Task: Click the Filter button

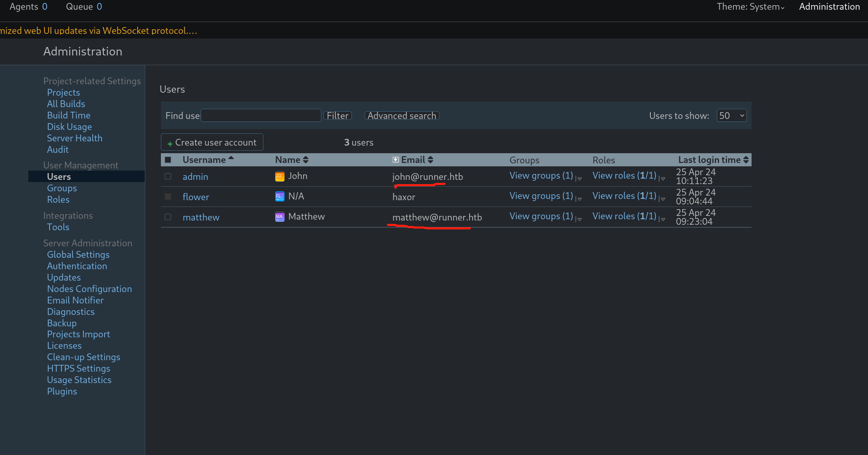Action: 337,116
